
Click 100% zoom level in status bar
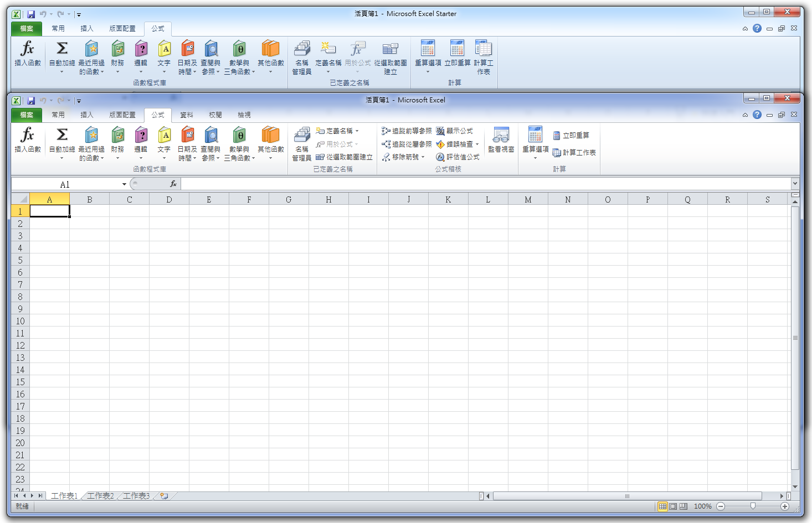[703, 506]
